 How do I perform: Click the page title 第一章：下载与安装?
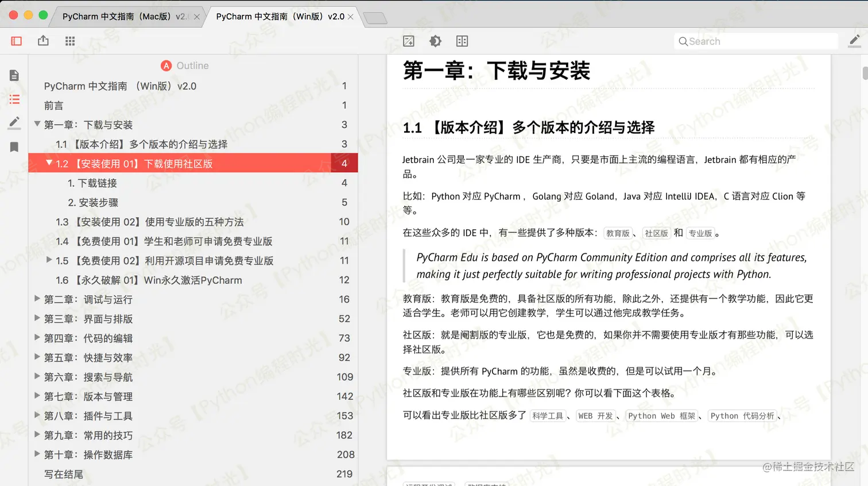(x=497, y=71)
